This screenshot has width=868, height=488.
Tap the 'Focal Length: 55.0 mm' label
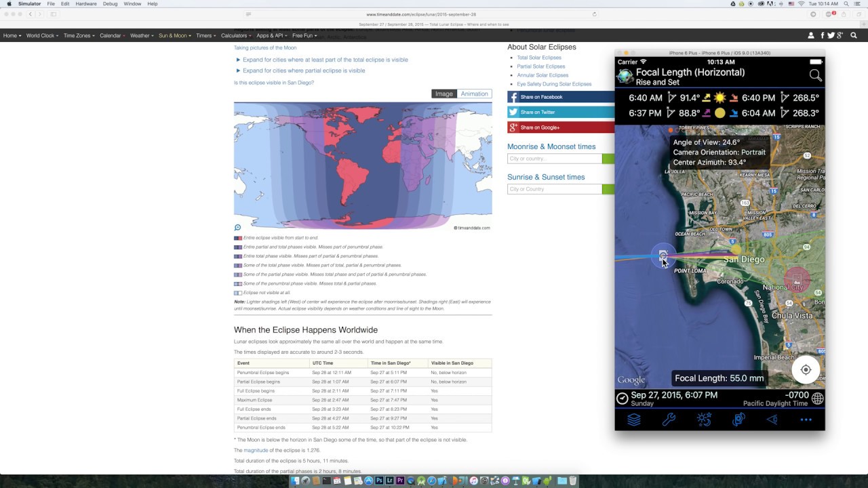click(x=719, y=378)
